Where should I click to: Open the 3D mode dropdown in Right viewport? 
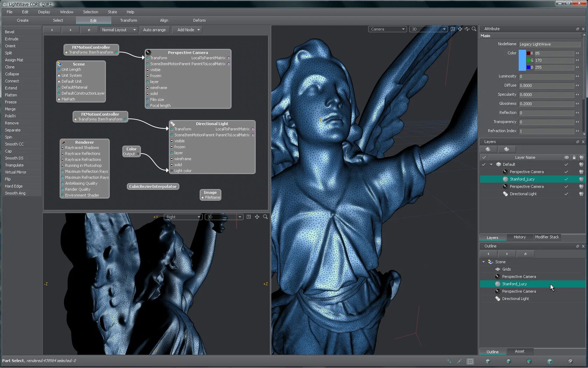coord(224,217)
